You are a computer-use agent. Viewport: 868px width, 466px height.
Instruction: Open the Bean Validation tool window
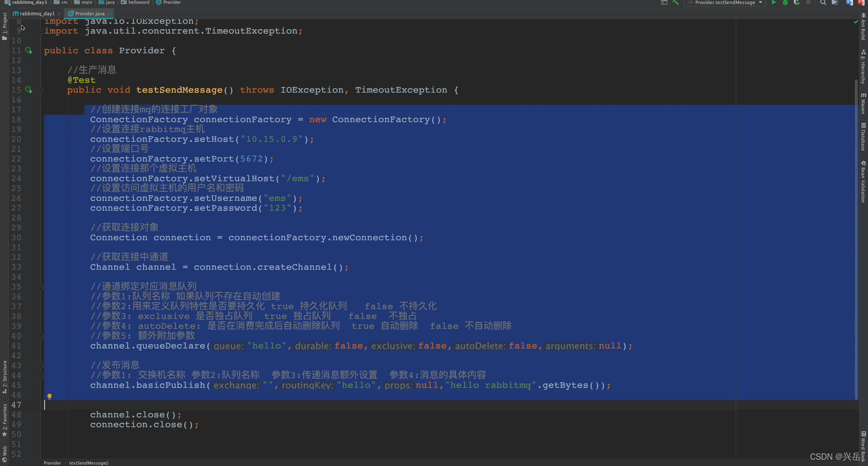863,181
